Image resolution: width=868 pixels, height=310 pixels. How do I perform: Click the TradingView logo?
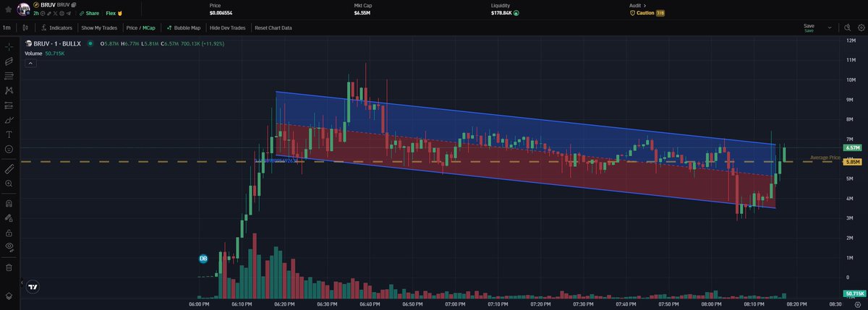(x=33, y=287)
